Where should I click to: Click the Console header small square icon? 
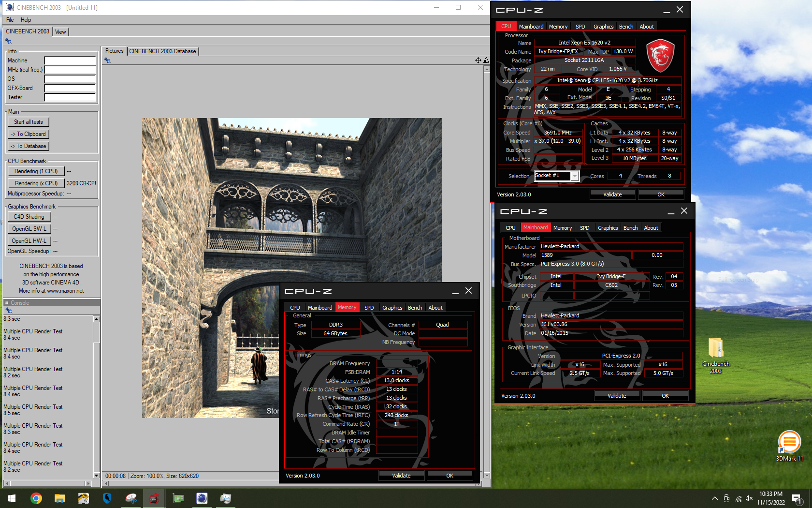tap(7, 303)
